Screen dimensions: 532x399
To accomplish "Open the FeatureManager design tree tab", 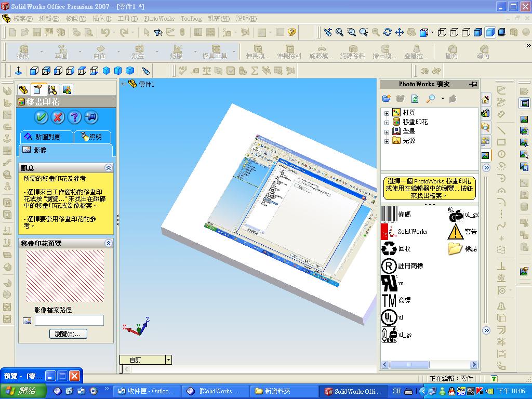I will pyautogui.click(x=23, y=89).
